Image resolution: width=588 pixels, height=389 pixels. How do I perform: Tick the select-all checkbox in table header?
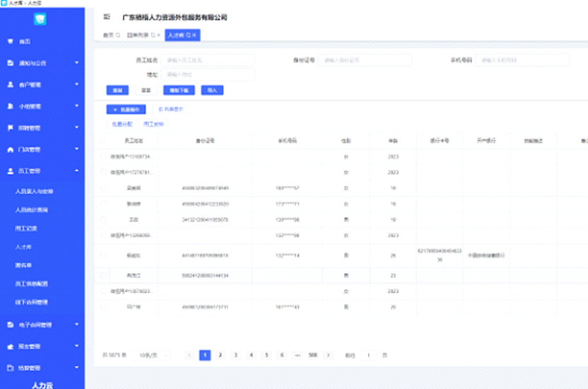[104, 141]
